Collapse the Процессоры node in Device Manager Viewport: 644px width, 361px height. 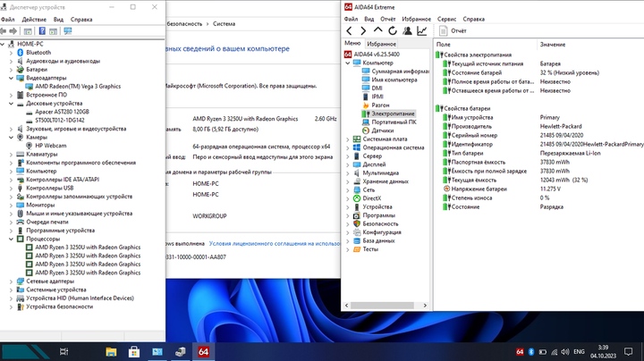[x=11, y=239]
